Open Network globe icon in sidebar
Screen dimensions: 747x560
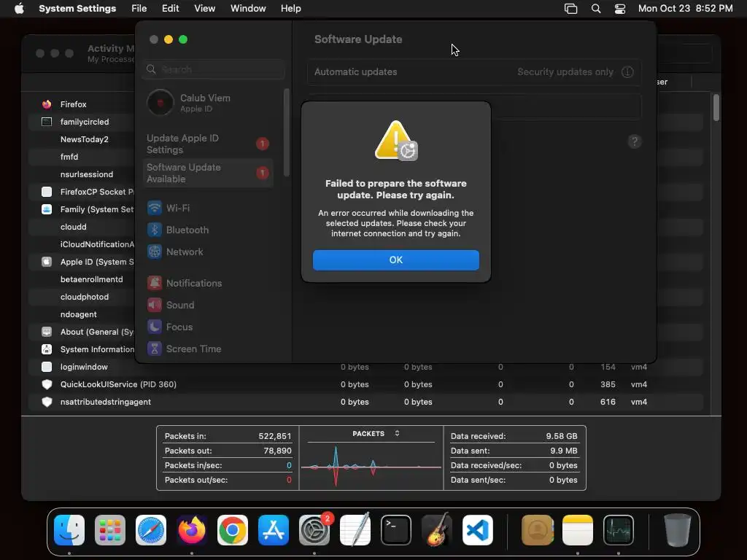coord(155,252)
